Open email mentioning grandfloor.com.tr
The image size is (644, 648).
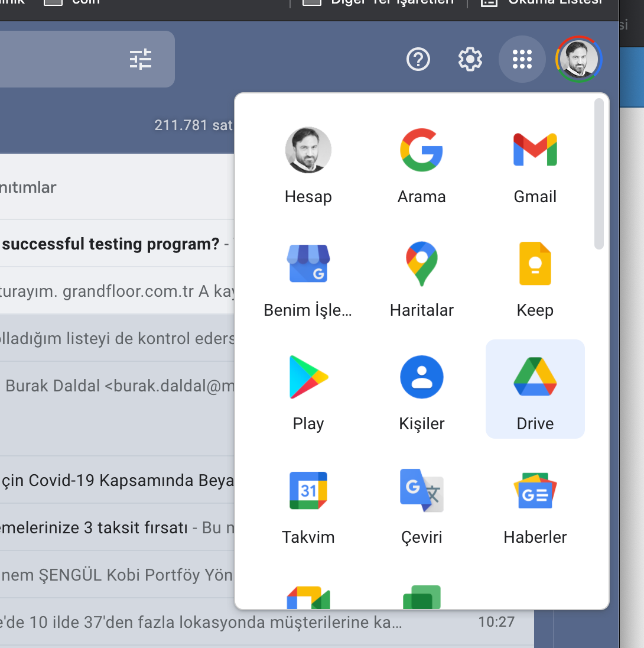pos(118,291)
